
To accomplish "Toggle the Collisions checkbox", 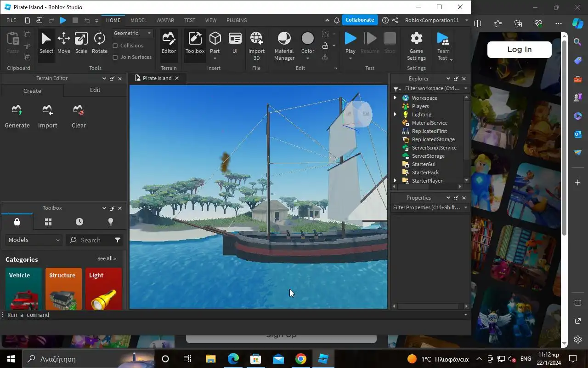I will pyautogui.click(x=115, y=46).
